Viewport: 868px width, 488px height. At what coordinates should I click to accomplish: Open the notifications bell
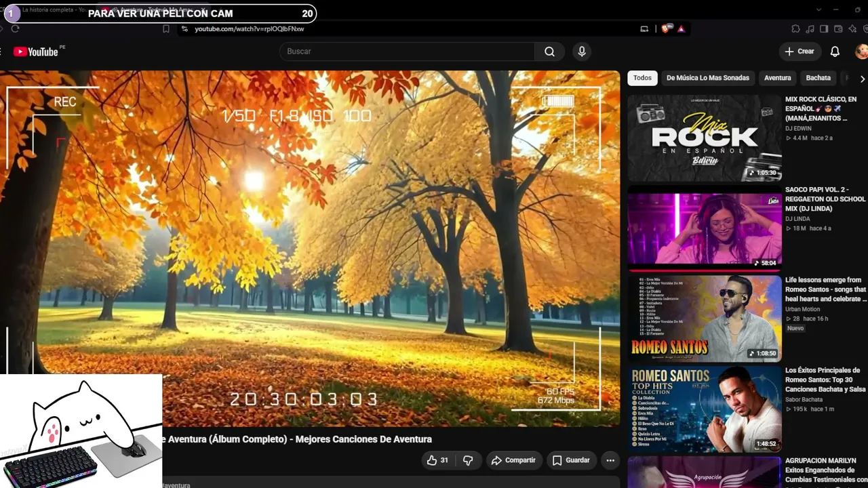click(835, 52)
